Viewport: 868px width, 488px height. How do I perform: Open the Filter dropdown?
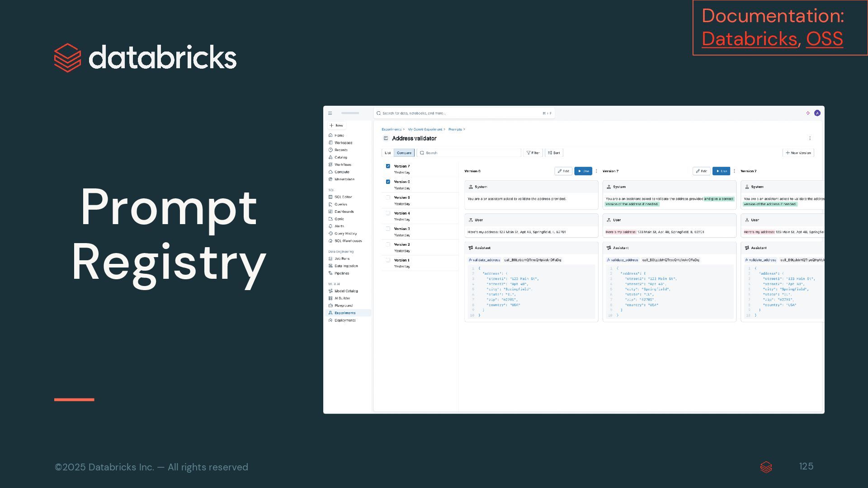click(x=533, y=153)
